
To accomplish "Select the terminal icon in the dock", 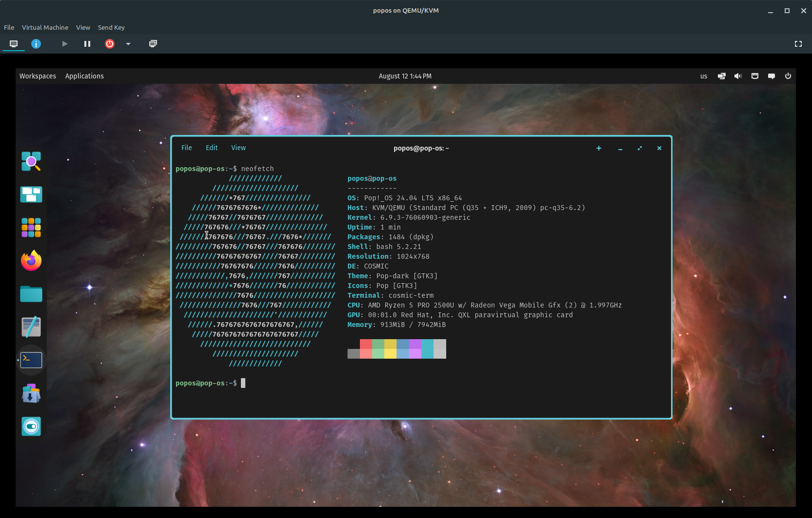I will (31, 360).
